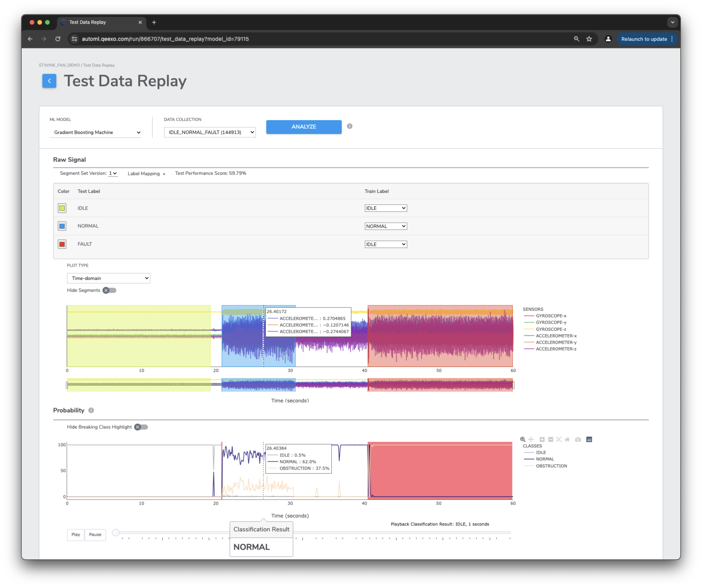Open Train Label dropdown for NORMAL row
The image size is (702, 588).
385,226
